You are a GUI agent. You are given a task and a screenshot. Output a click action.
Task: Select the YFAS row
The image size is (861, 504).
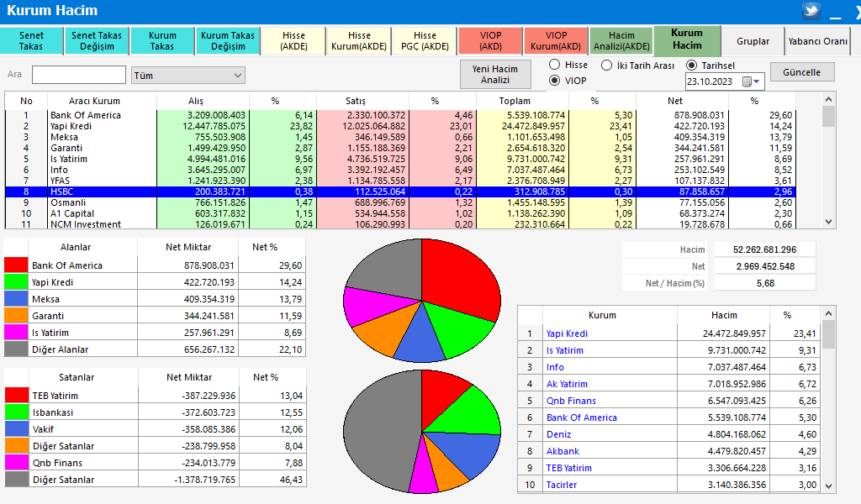(x=399, y=181)
